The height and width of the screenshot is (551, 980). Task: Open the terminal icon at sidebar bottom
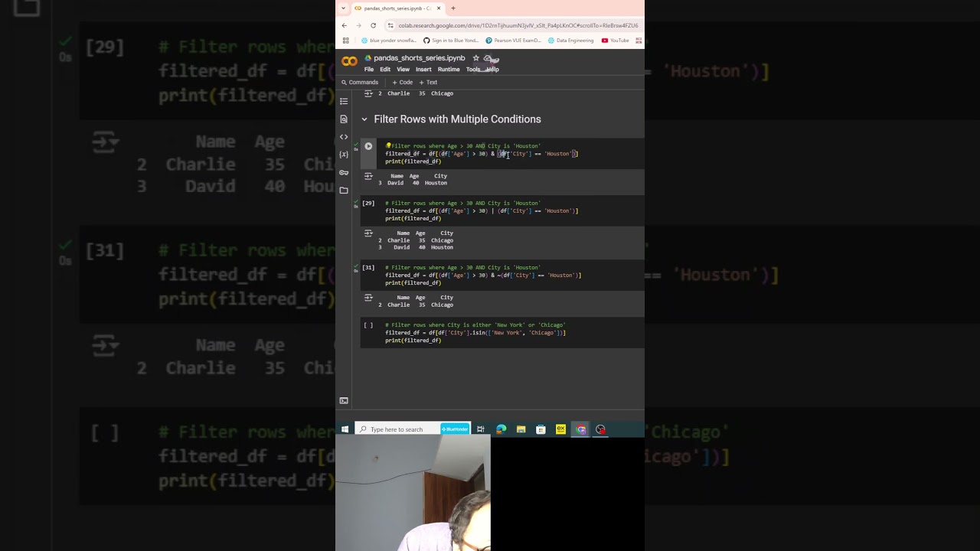(344, 400)
